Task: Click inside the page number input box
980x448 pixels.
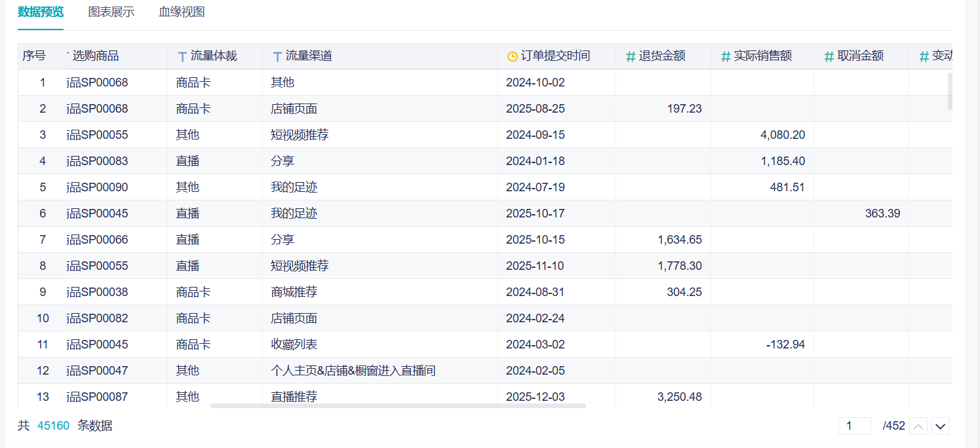Action: click(855, 425)
